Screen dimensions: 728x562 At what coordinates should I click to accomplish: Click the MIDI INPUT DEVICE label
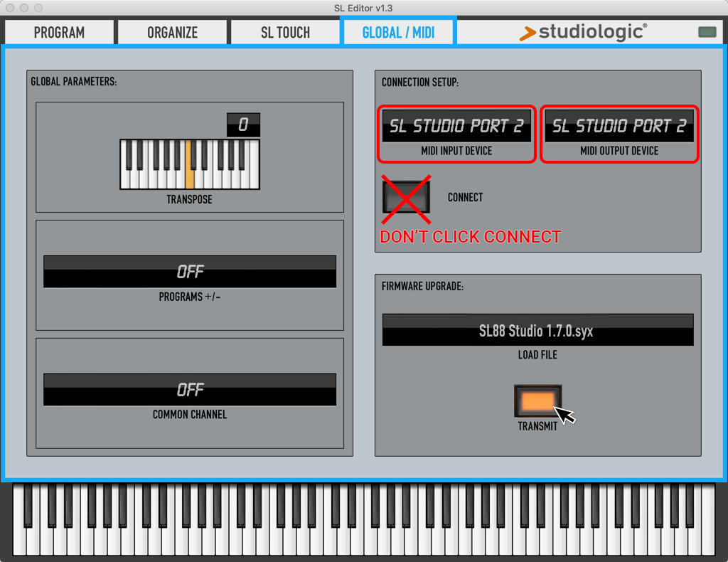coord(456,151)
